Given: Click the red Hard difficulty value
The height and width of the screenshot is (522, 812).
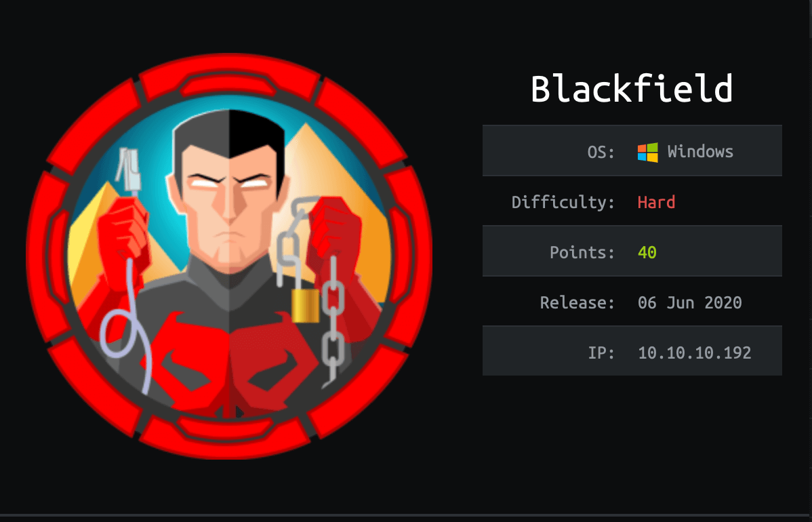Looking at the screenshot, I should pos(656,202).
